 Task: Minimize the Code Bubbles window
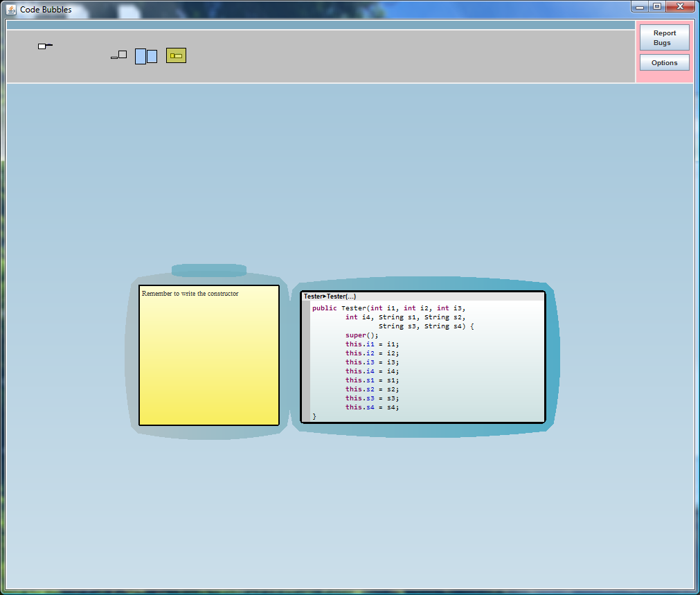pos(640,7)
